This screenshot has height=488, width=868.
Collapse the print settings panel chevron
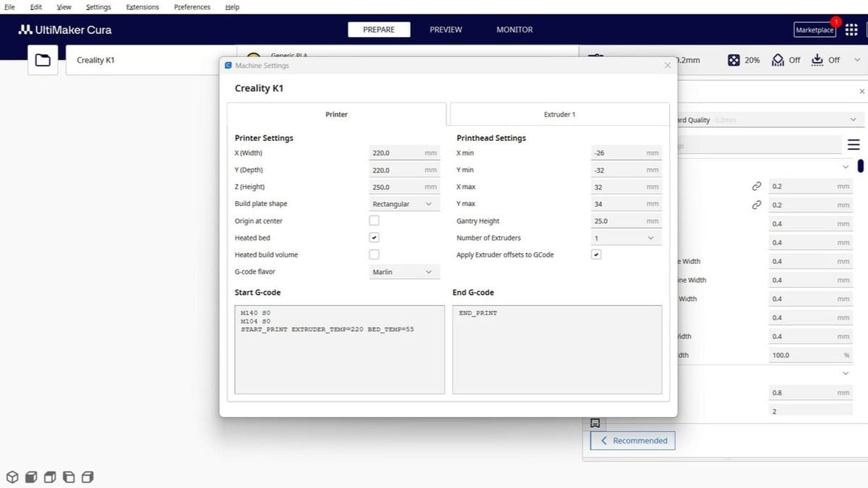tap(857, 60)
